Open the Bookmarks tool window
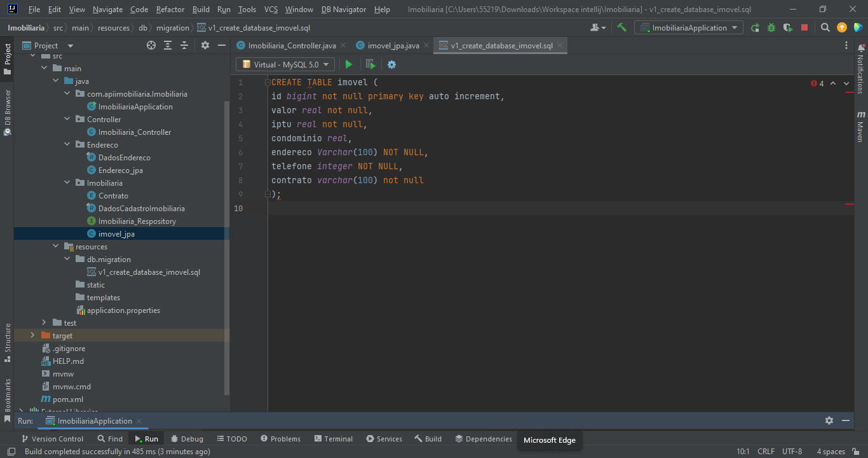868x458 pixels. pyautogui.click(x=7, y=400)
